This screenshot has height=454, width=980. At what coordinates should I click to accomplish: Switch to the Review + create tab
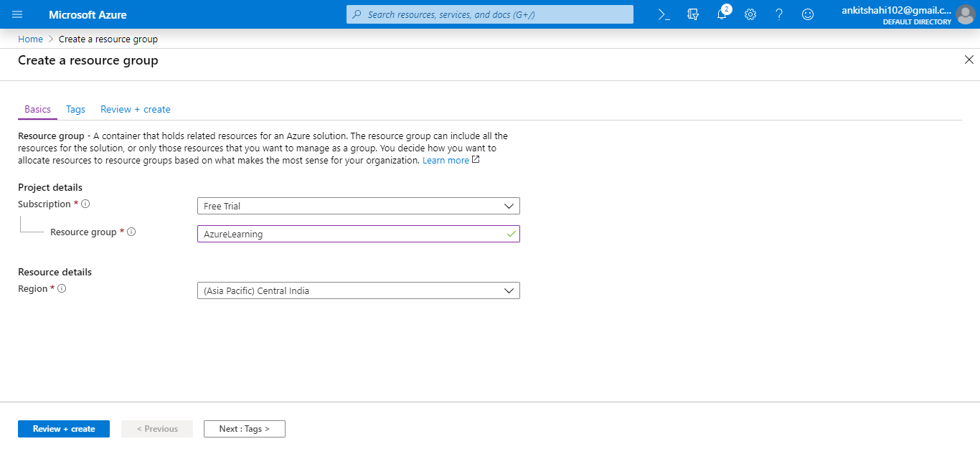click(x=136, y=109)
